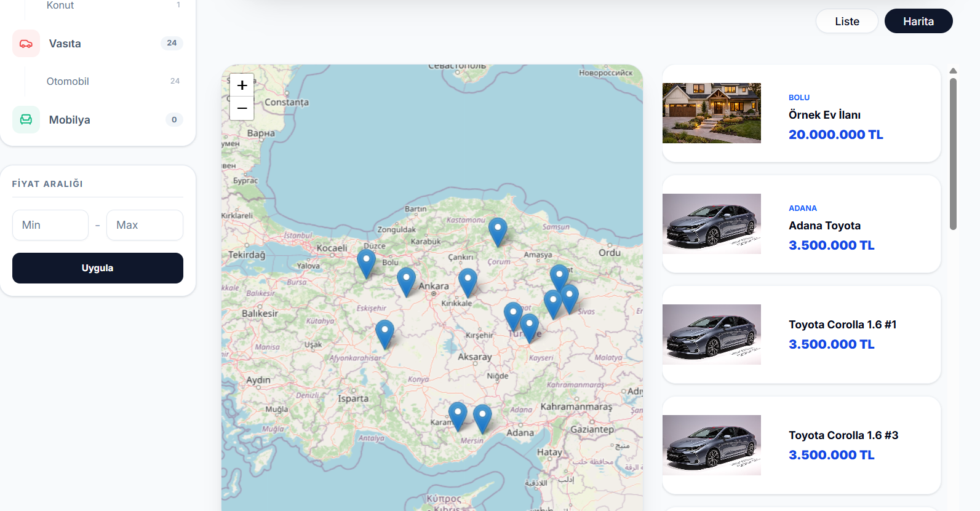
Task: Switch to Harita view
Action: [918, 22]
